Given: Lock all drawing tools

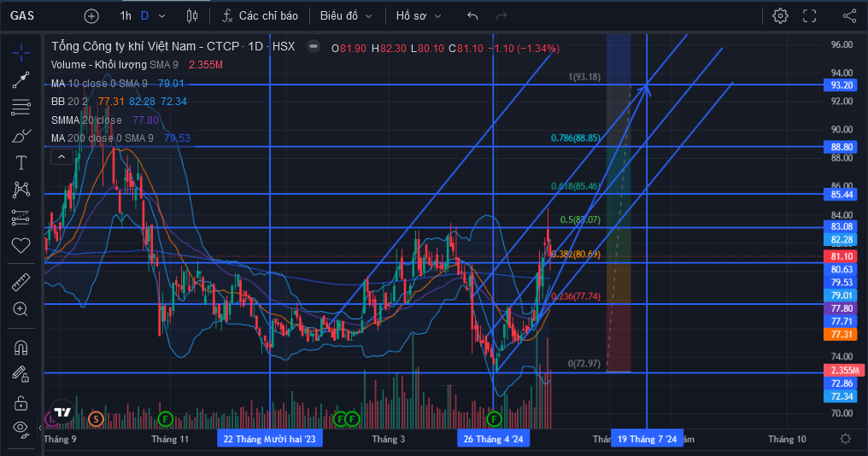Looking at the screenshot, I should [21, 402].
